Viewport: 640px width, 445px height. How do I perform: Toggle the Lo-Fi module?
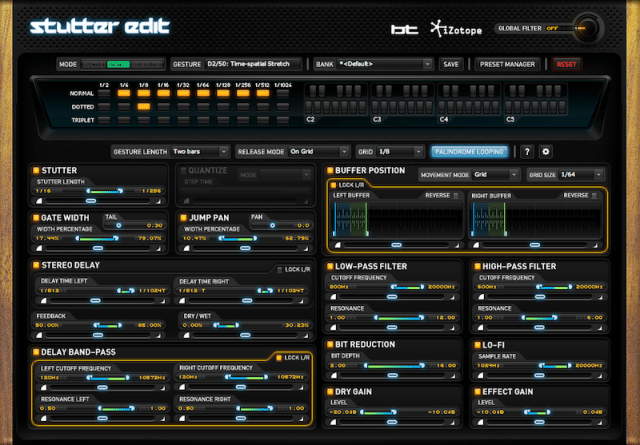coord(477,345)
